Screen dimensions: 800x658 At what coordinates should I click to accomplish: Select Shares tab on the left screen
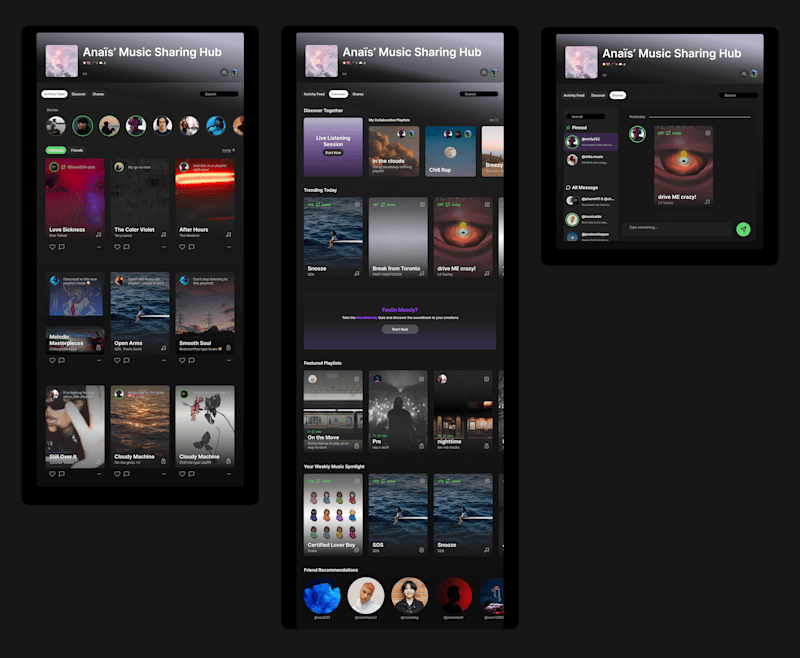98,94
